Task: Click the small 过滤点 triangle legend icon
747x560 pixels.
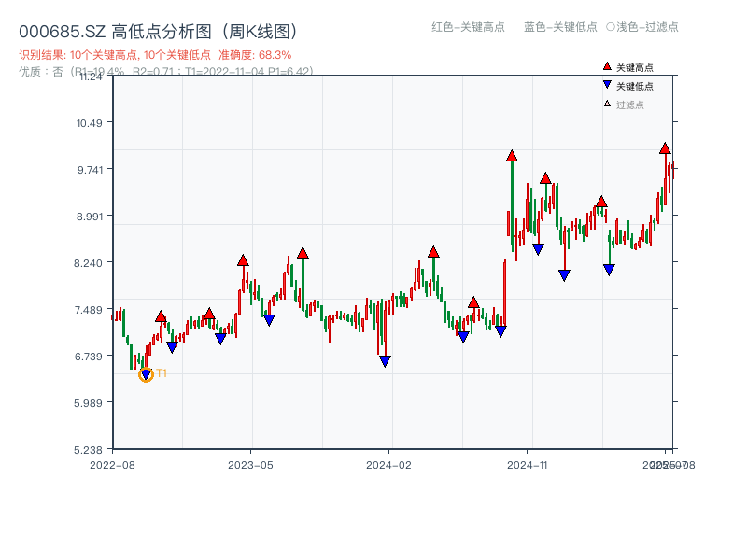Action: (607, 104)
